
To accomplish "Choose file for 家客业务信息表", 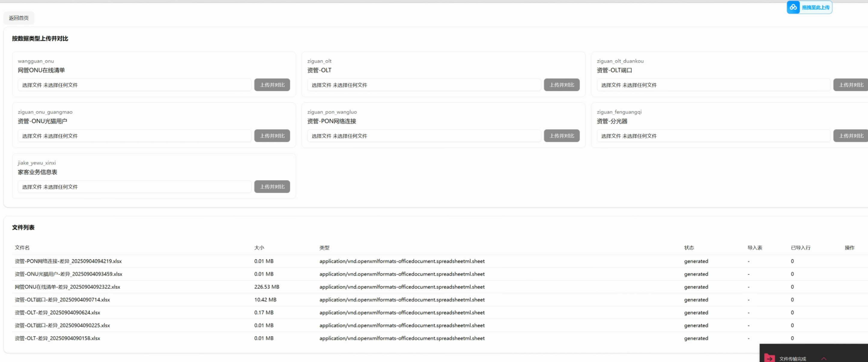I will (32, 187).
